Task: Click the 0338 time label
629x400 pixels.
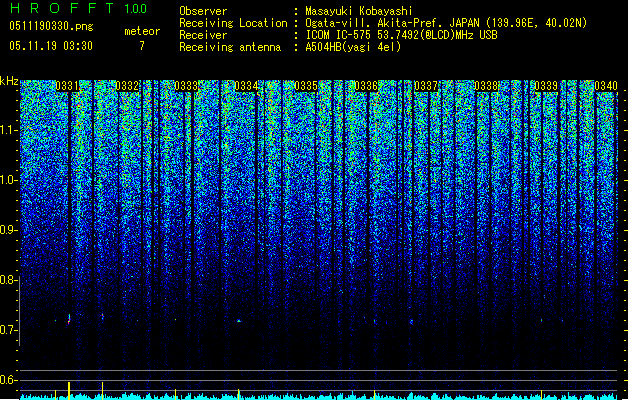Action: [x=486, y=86]
